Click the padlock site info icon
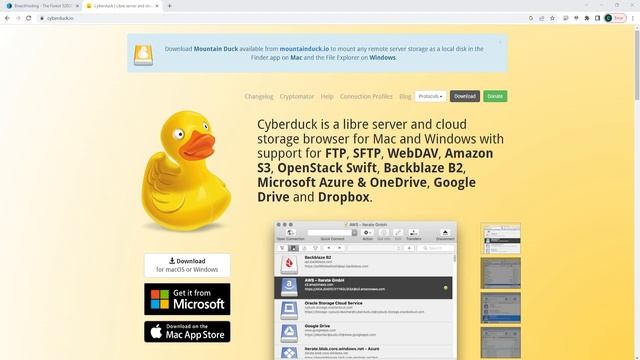 coord(42,18)
